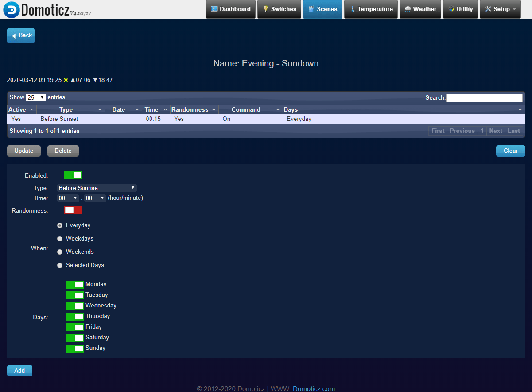Open the Type dropdown showing Before Sunrise

(x=97, y=188)
